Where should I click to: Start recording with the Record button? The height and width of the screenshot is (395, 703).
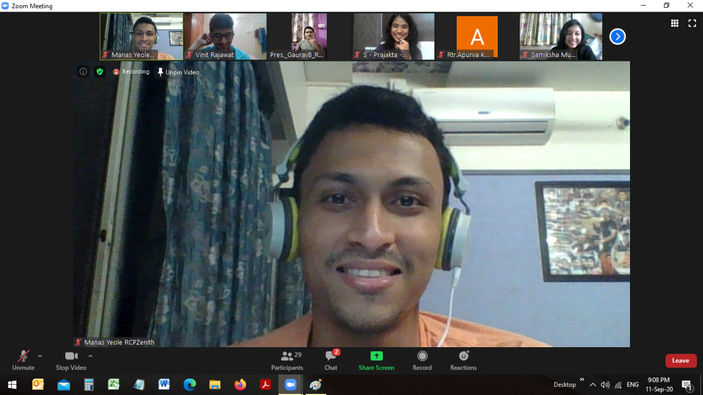tap(422, 360)
